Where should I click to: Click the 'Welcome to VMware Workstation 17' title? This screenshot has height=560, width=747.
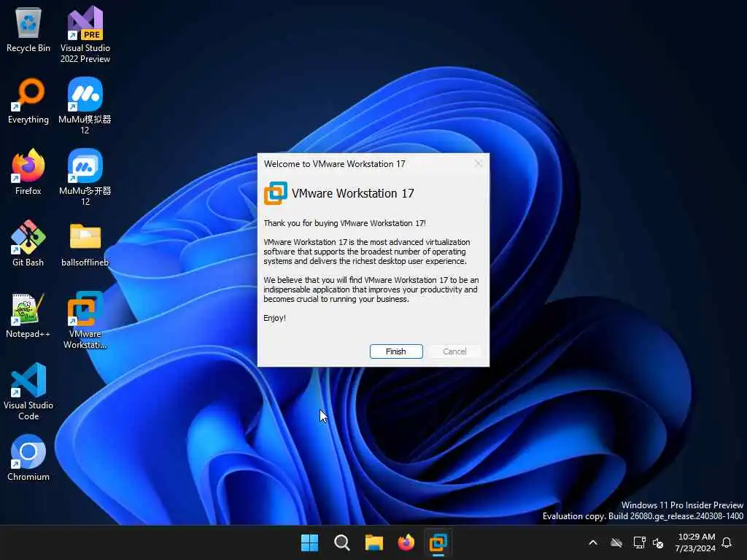(x=334, y=164)
